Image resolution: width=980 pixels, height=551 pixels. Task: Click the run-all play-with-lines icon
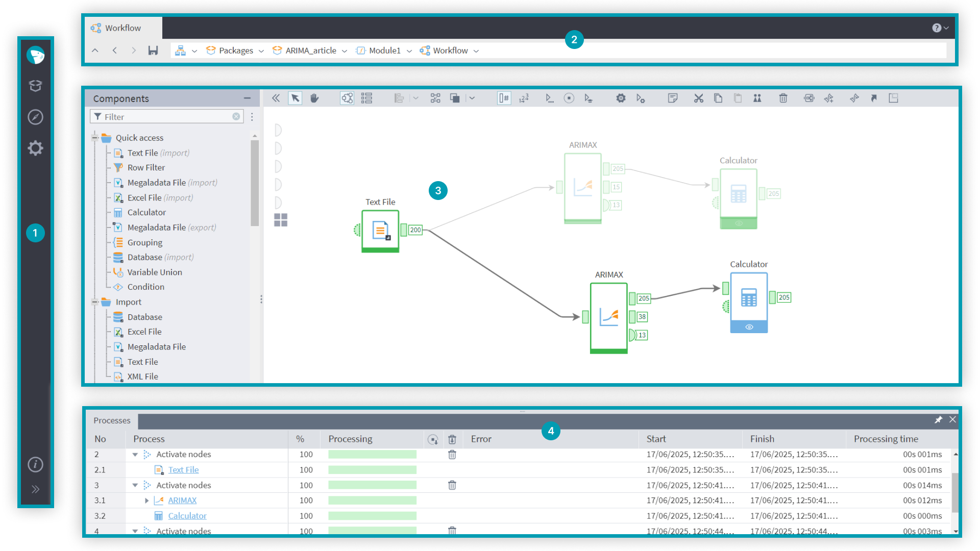coord(589,98)
